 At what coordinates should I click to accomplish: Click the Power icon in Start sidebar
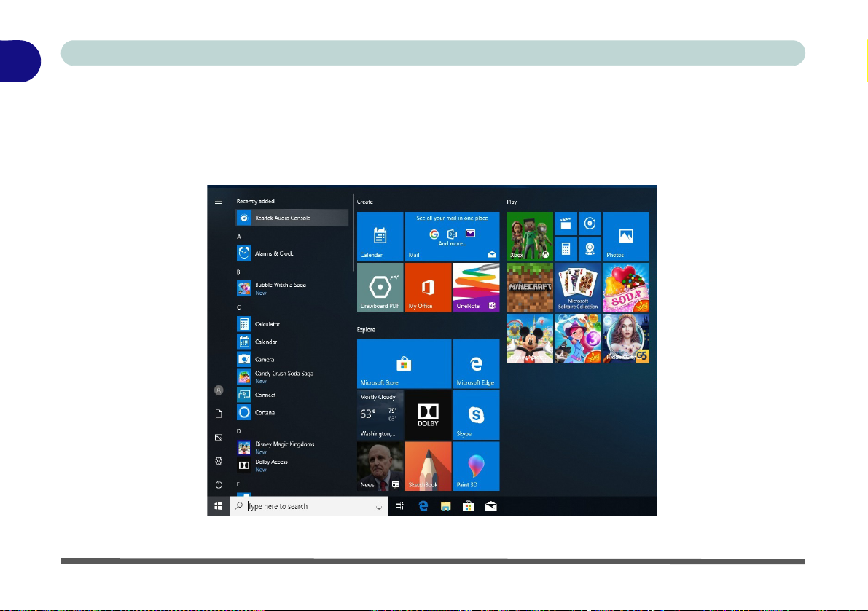pyautogui.click(x=219, y=484)
